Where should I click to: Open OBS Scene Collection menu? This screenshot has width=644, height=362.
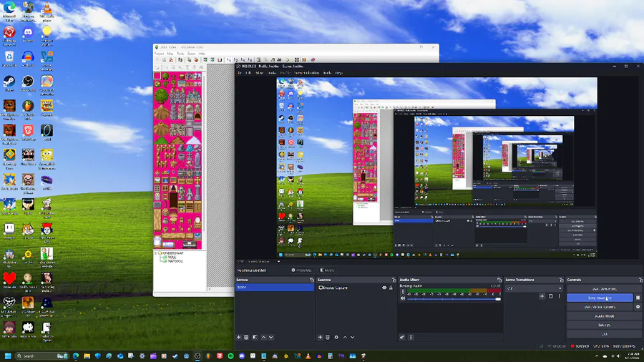tap(306, 73)
